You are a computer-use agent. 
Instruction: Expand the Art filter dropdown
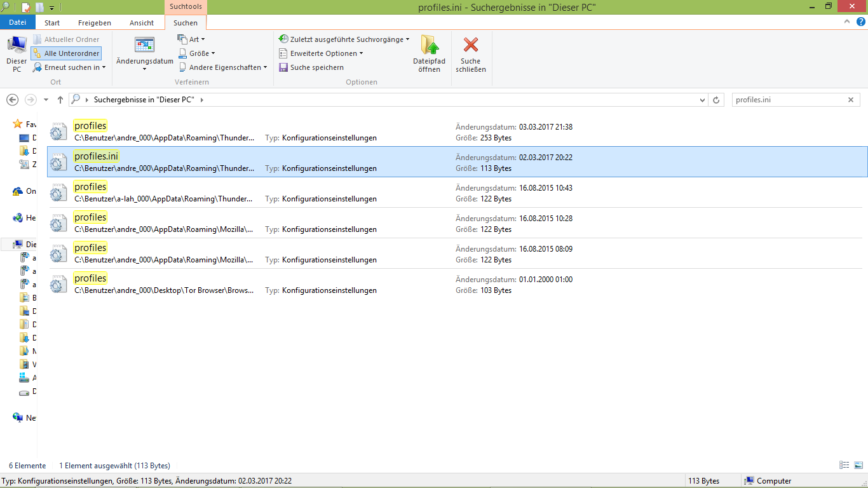pyautogui.click(x=191, y=39)
